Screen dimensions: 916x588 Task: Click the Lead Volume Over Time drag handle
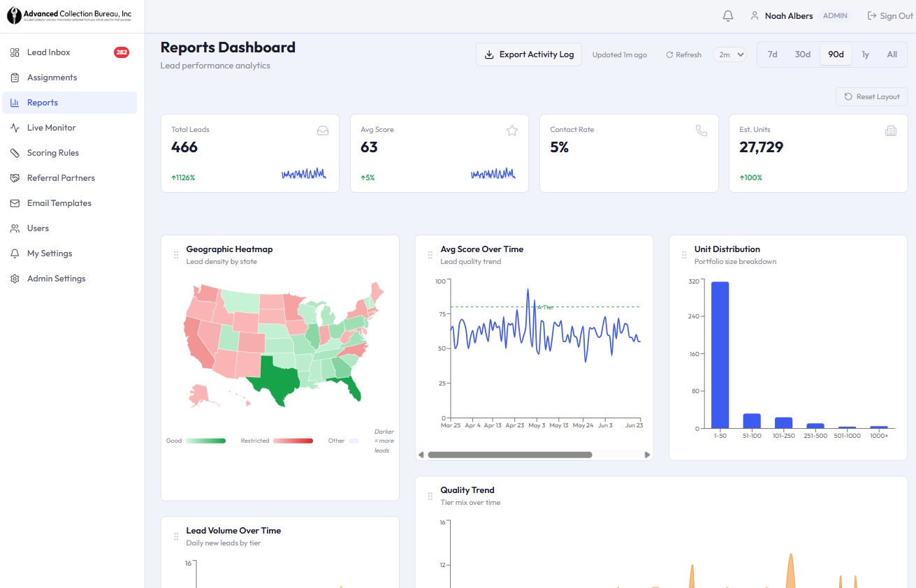(176, 536)
